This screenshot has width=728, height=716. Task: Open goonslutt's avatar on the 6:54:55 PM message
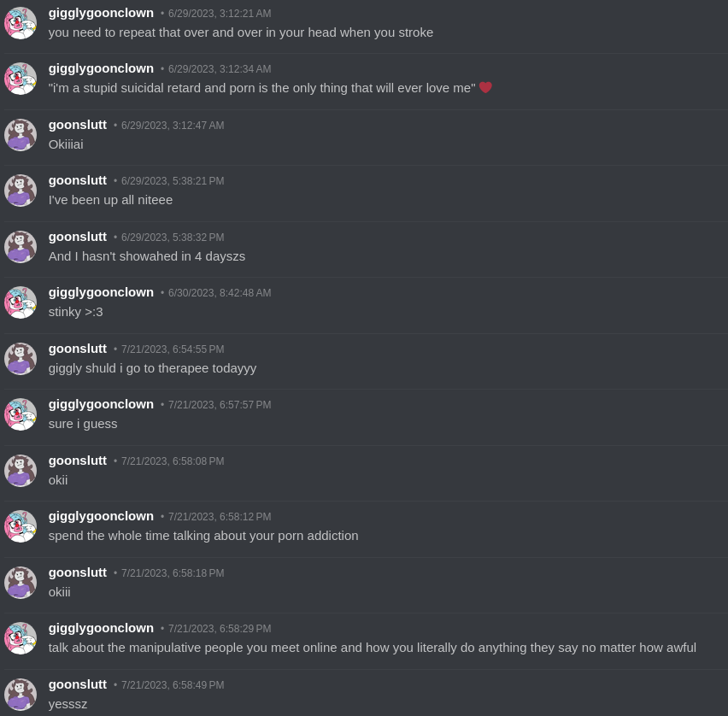tap(21, 359)
